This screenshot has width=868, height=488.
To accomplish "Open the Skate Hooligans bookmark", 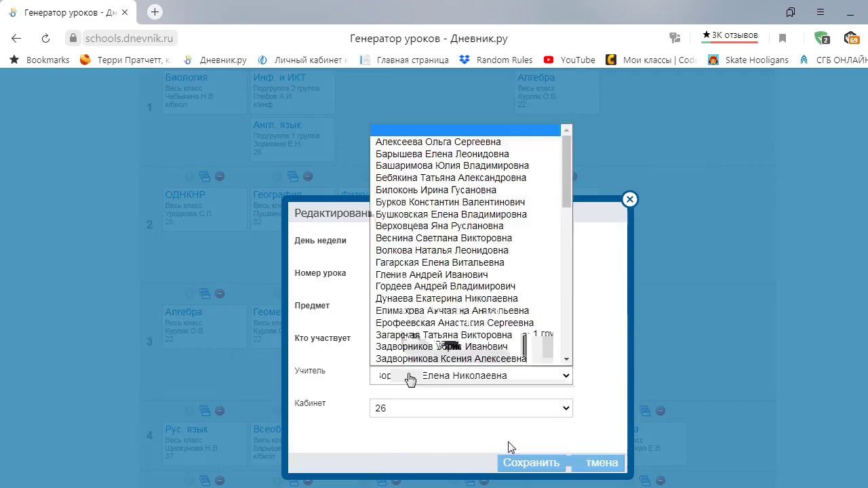I will click(748, 60).
